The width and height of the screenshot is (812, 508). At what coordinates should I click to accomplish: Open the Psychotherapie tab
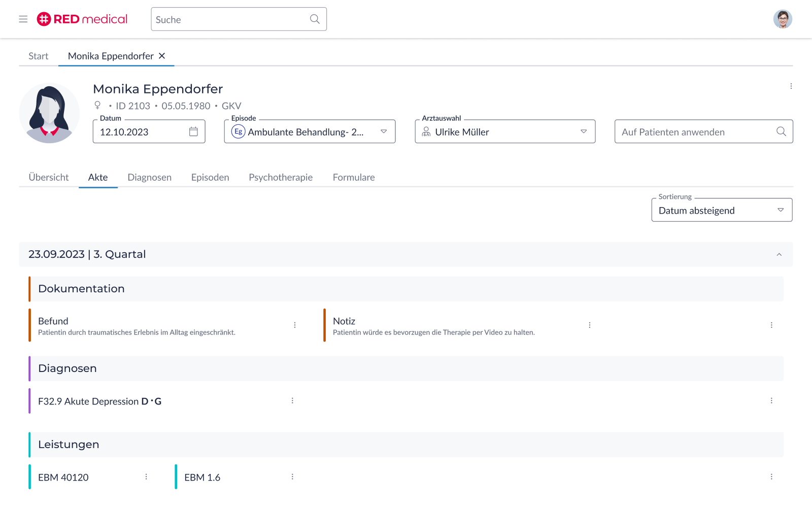point(281,177)
